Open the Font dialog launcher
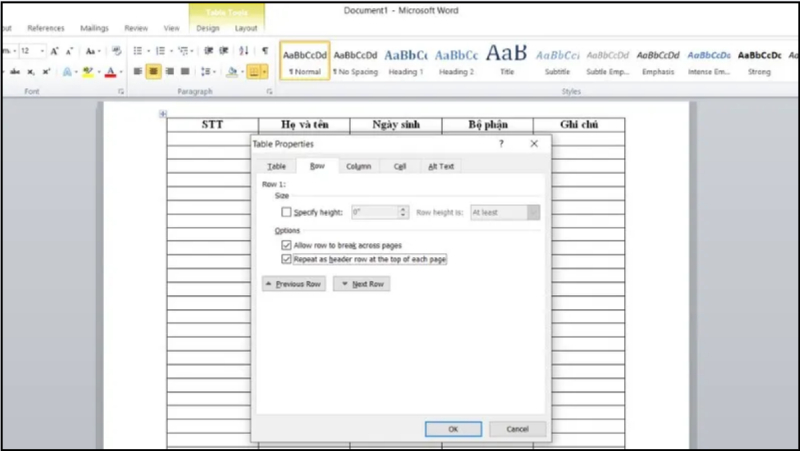This screenshot has height=451, width=800. (x=121, y=91)
